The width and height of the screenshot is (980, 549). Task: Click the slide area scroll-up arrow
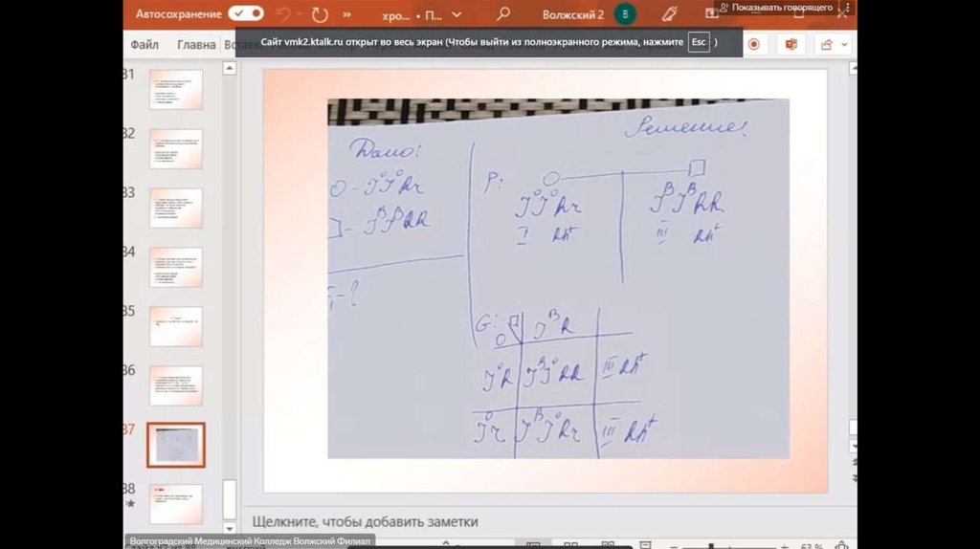coord(853,69)
